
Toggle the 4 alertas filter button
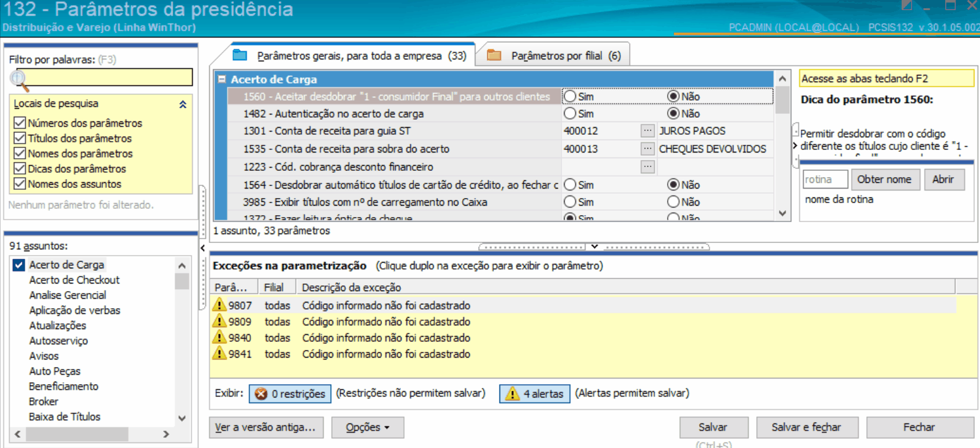click(x=536, y=394)
